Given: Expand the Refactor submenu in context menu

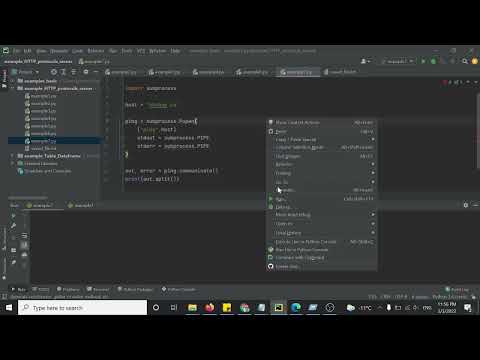Looking at the screenshot, I should point(322,164).
